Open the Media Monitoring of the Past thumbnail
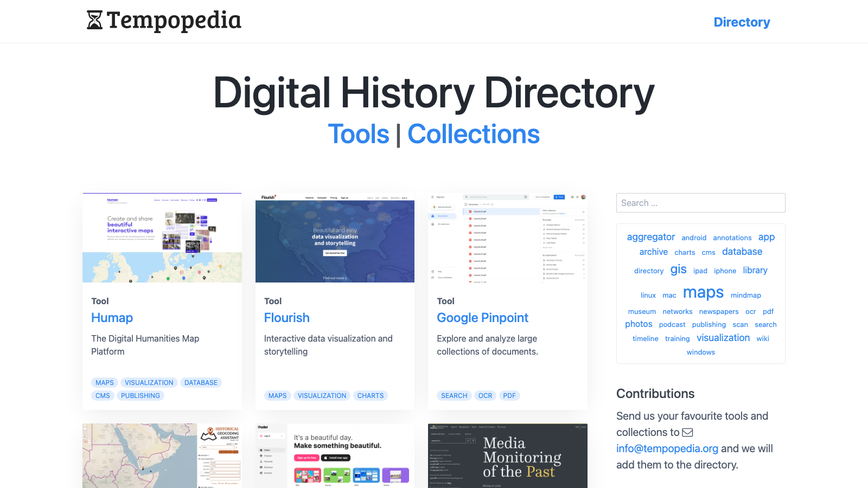Image resolution: width=868 pixels, height=488 pixels. point(507,455)
